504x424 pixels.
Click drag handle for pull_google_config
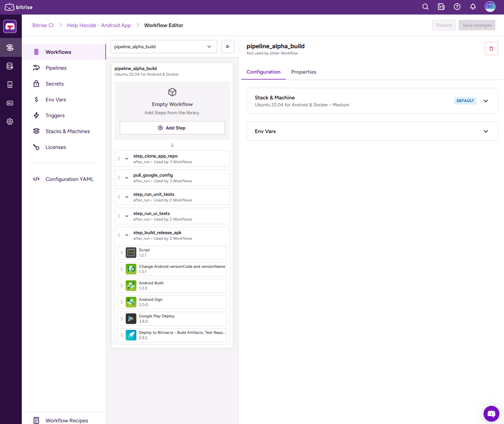point(119,178)
